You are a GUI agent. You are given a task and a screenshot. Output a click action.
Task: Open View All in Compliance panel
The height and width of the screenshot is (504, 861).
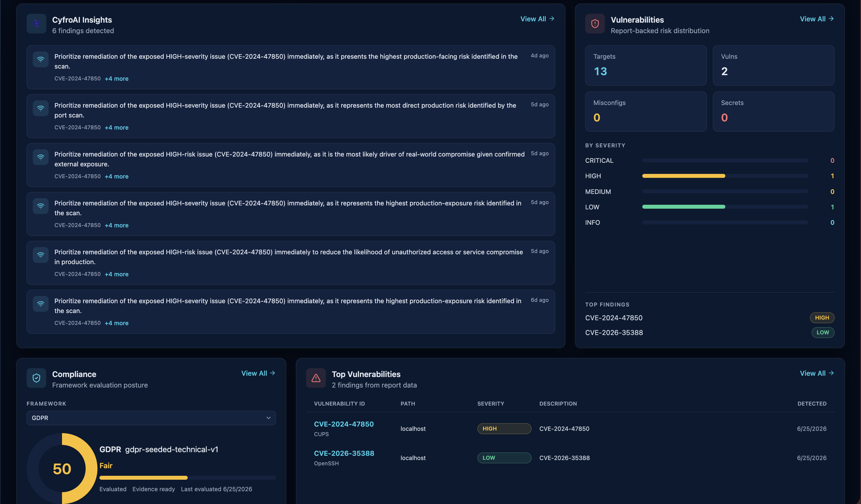[x=258, y=373]
